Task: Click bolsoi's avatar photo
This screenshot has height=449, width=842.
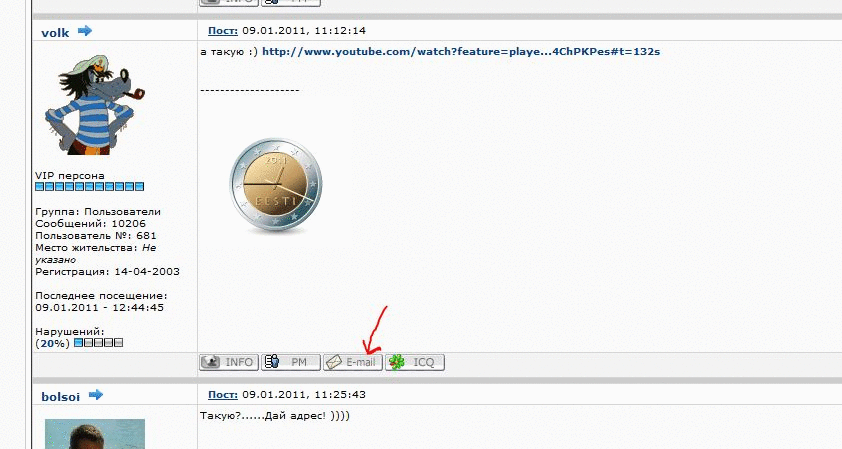Action: 95,434
